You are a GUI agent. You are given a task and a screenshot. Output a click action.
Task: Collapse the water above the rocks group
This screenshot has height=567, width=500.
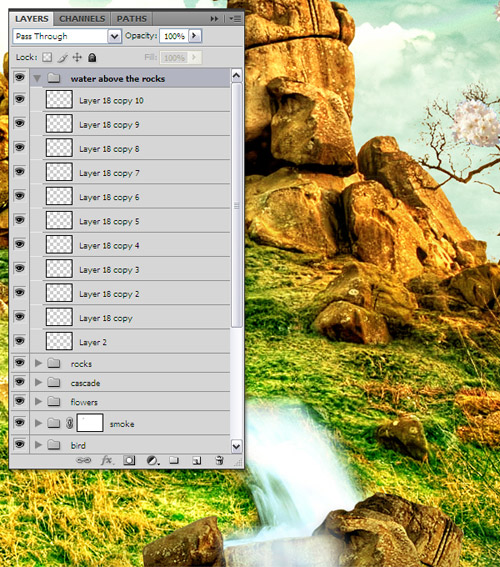[x=37, y=78]
